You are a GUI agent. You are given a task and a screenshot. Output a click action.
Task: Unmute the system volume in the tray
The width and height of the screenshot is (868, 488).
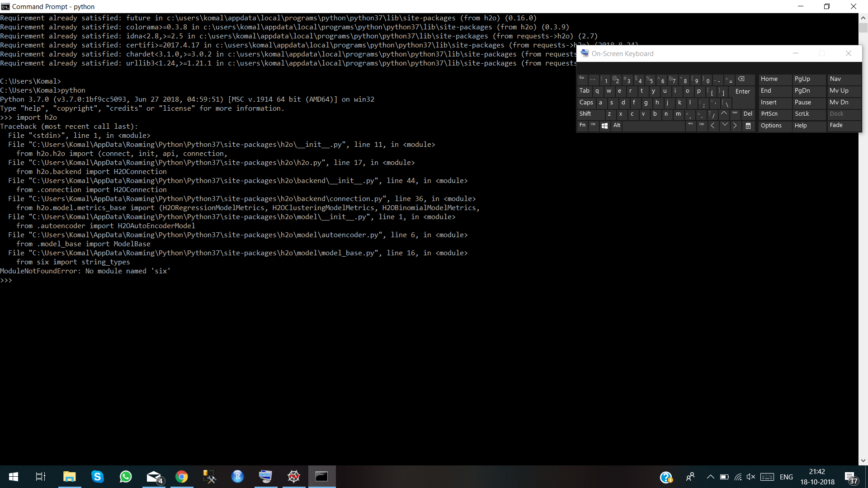(x=751, y=477)
